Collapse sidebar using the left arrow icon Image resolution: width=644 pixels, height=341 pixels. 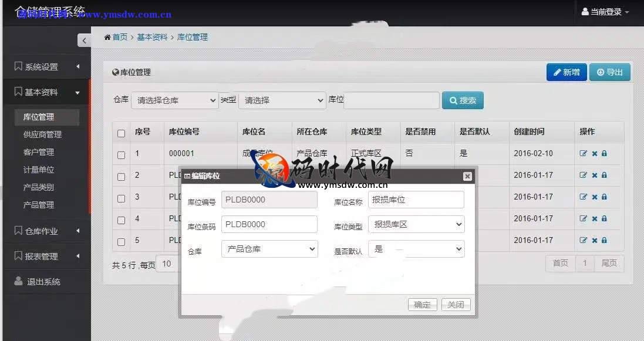(84, 40)
